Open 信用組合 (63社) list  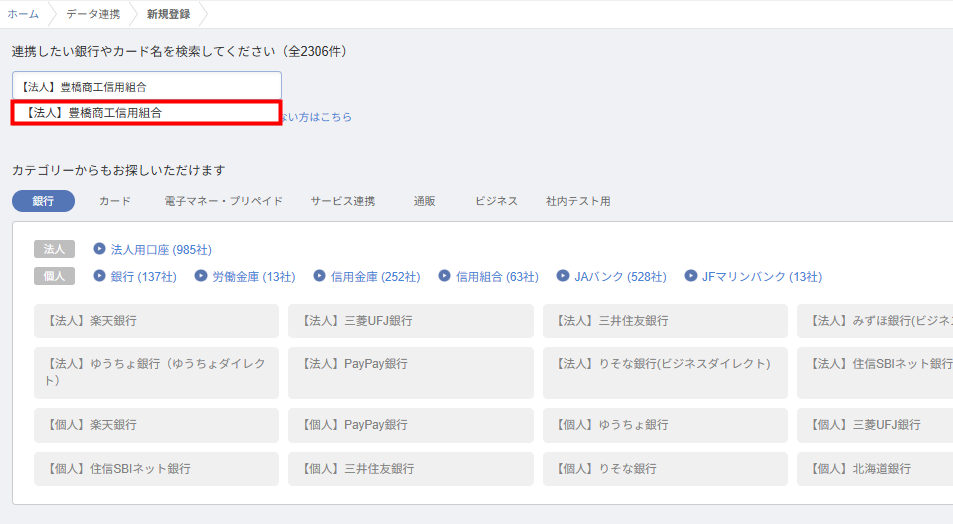497,277
